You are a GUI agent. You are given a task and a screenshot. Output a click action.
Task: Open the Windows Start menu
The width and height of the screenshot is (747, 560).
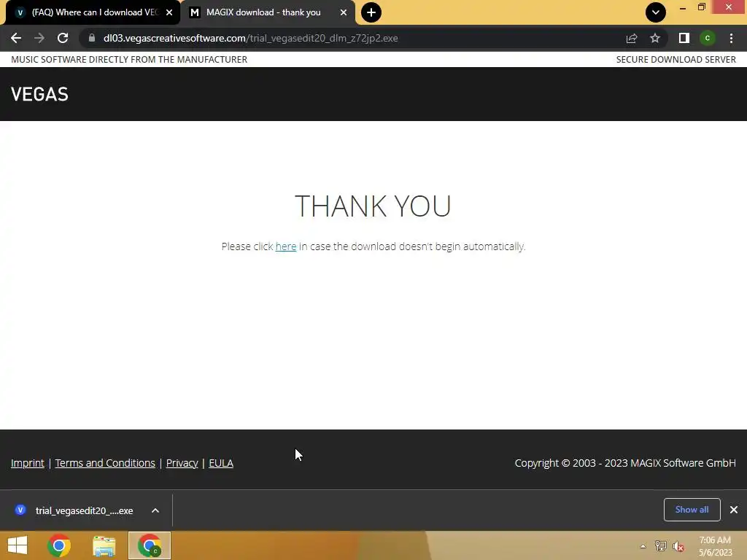tap(18, 545)
